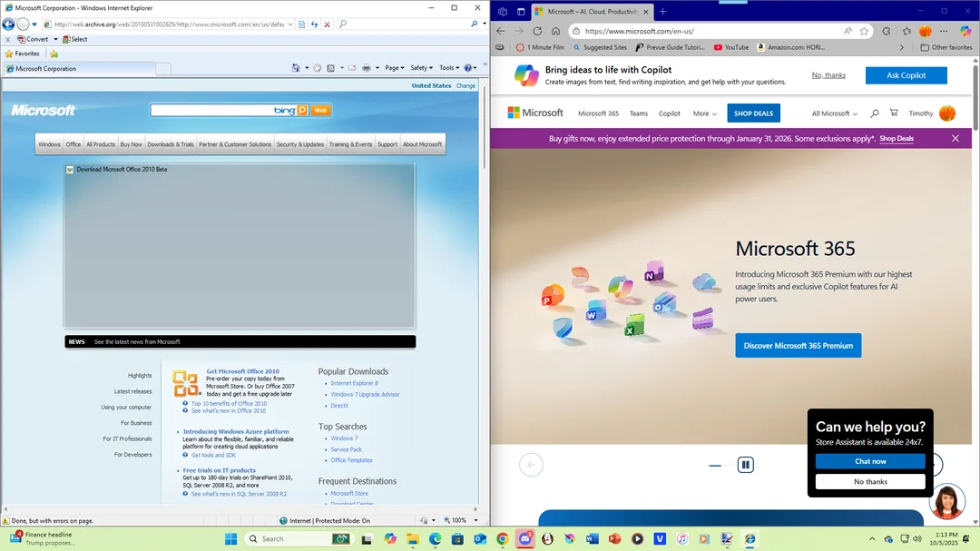Screen dimensions: 980x551
Task: Open the All Microsoft dropdown
Action: coord(834,113)
